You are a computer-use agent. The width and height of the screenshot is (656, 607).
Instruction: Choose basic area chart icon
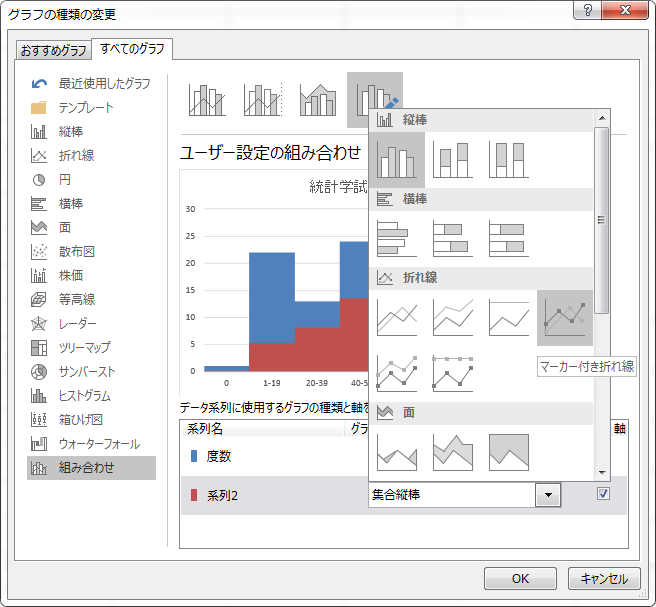click(x=397, y=452)
